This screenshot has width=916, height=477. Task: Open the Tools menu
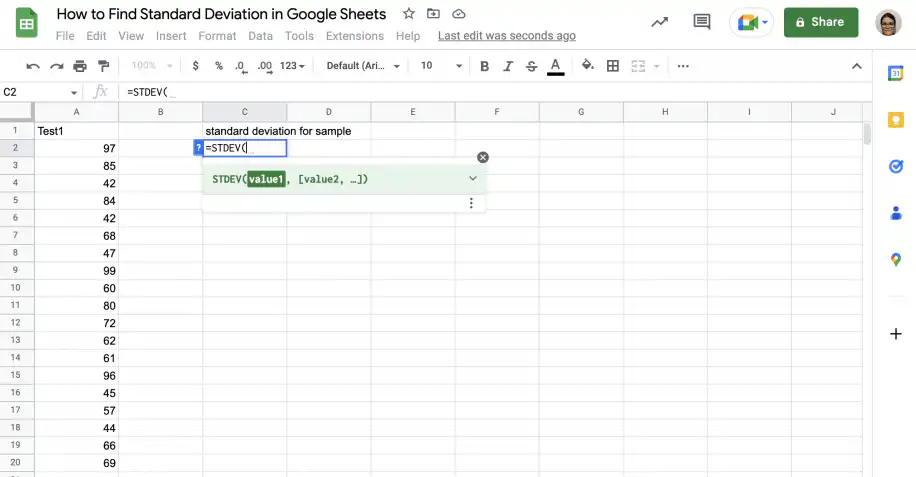coord(299,36)
